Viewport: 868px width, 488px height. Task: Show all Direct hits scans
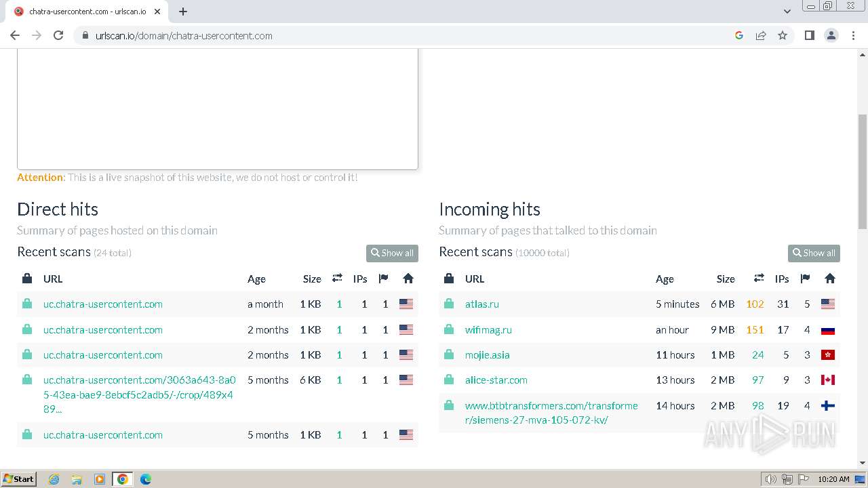click(x=392, y=253)
